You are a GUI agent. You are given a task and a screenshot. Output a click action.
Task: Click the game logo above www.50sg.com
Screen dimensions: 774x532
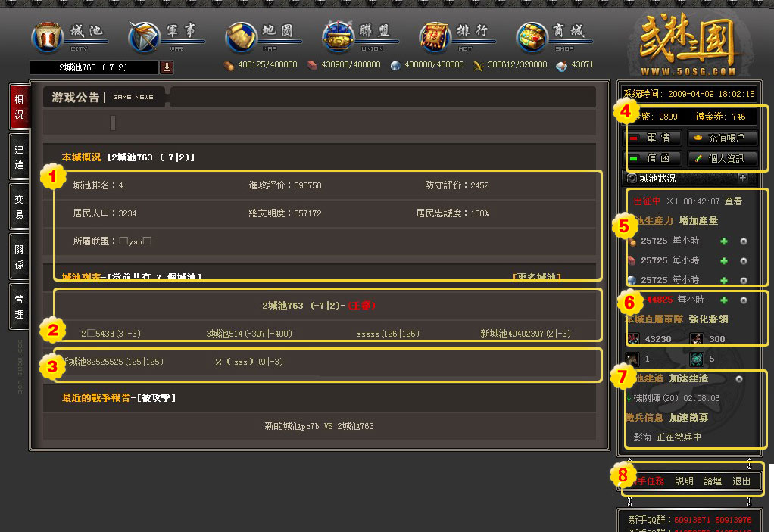688,39
